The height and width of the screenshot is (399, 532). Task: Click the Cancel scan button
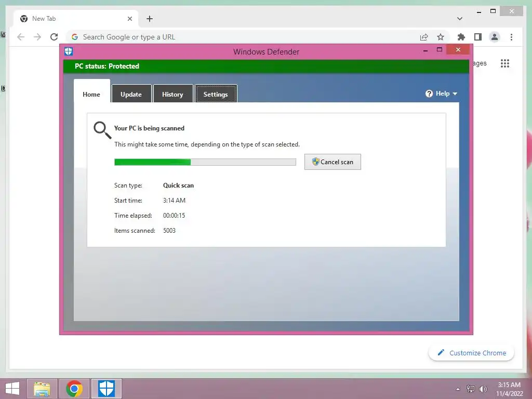coord(332,162)
